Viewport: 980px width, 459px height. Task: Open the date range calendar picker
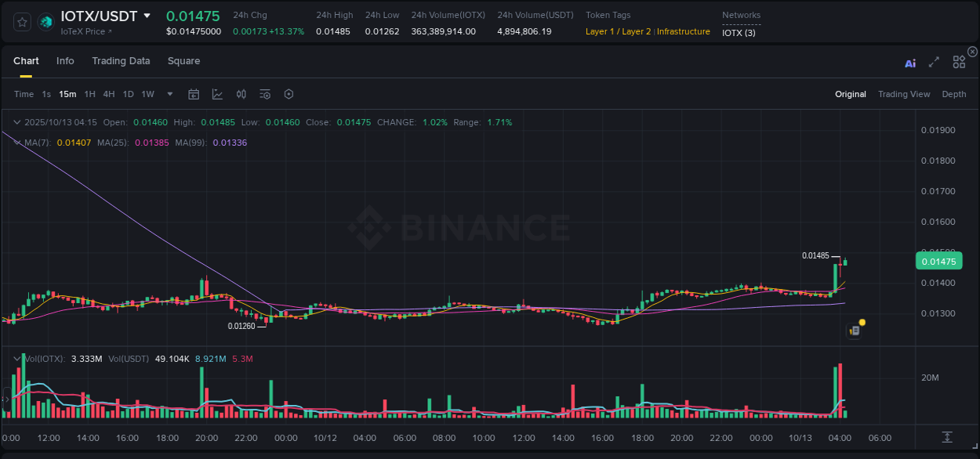(x=194, y=94)
